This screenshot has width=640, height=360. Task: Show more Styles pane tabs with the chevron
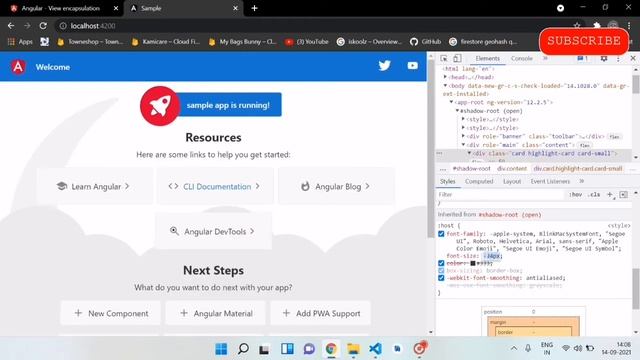coord(582,181)
